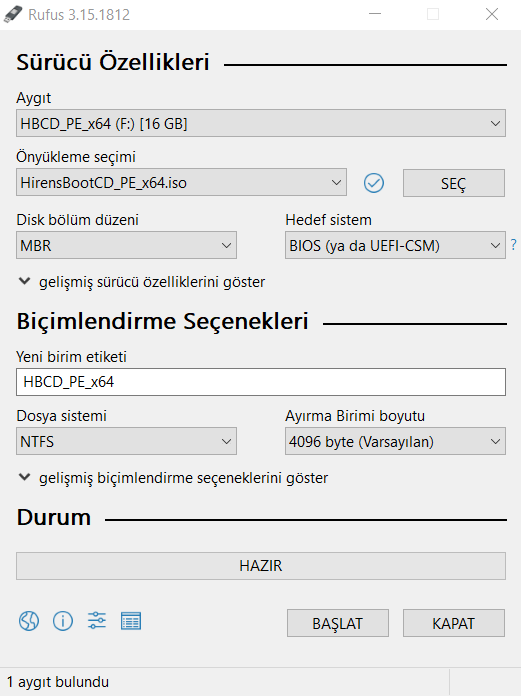Expand gelişmiş biçimlendirme seçeneklerini göster
The height and width of the screenshot is (696, 521).
(x=174, y=478)
